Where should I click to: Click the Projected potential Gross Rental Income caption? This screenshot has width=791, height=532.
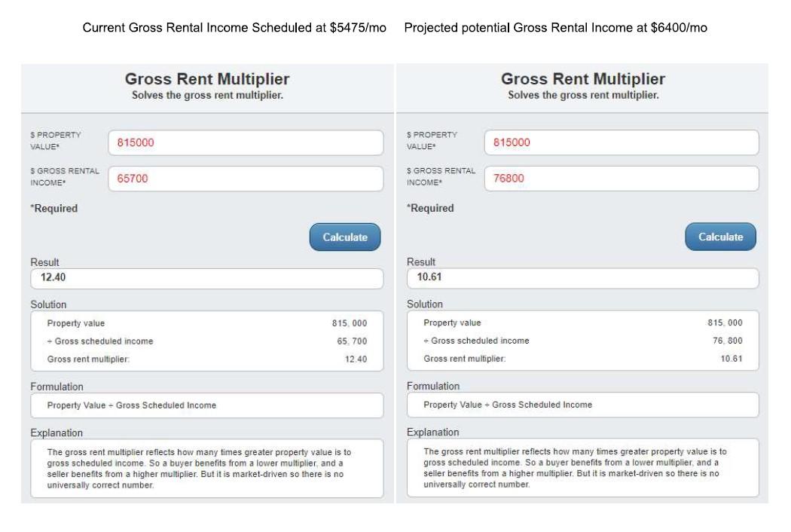tap(555, 28)
